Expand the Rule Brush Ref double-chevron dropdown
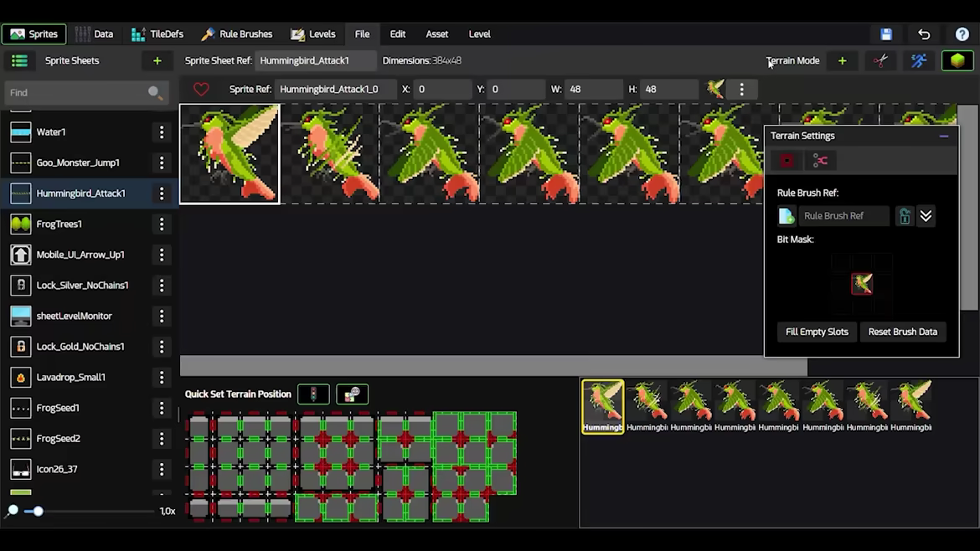 tap(926, 215)
